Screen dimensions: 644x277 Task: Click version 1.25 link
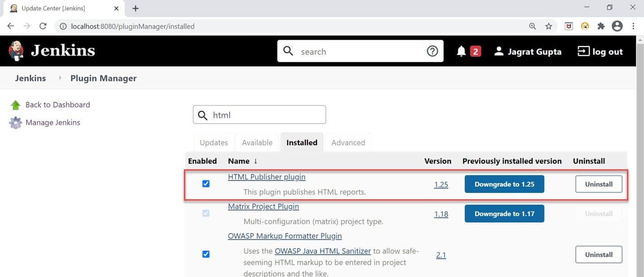pyautogui.click(x=441, y=185)
